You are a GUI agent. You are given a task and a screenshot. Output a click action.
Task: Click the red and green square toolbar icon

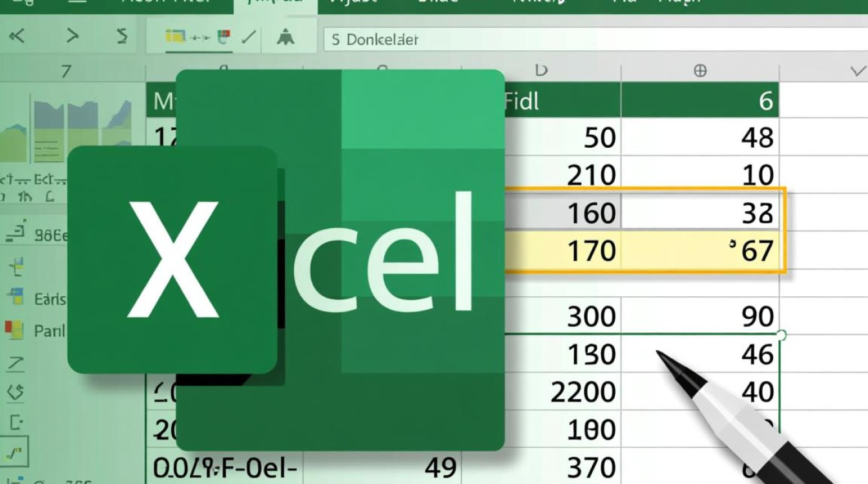coord(223,37)
